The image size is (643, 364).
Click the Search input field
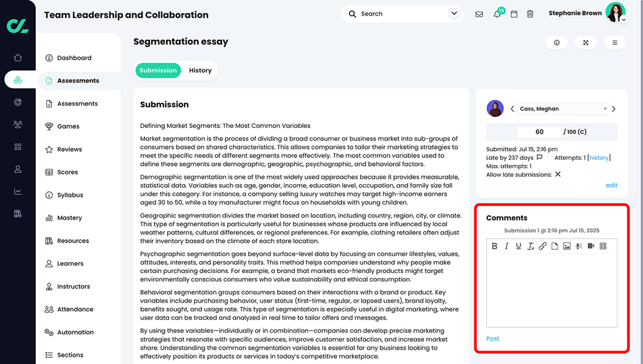point(402,14)
